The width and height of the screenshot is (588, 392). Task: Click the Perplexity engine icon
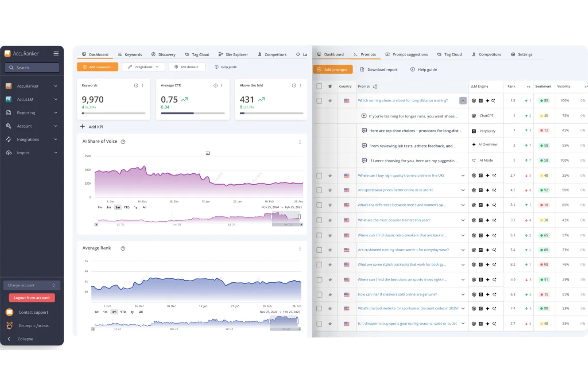(473, 131)
